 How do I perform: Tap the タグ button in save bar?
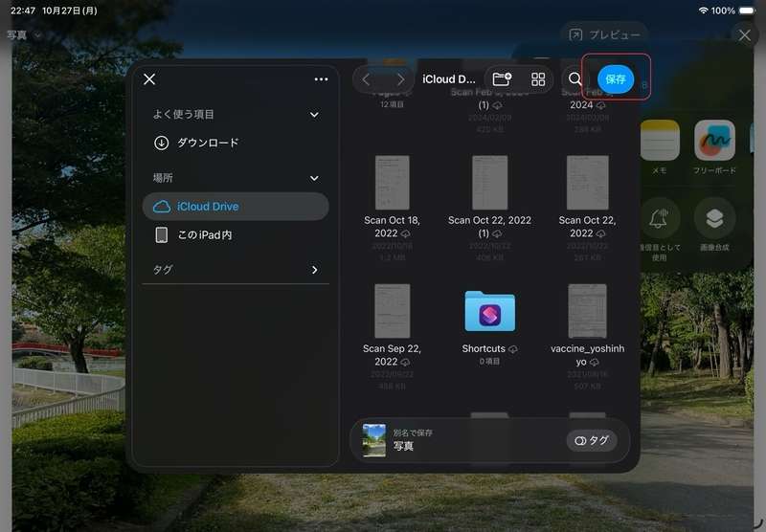point(592,441)
